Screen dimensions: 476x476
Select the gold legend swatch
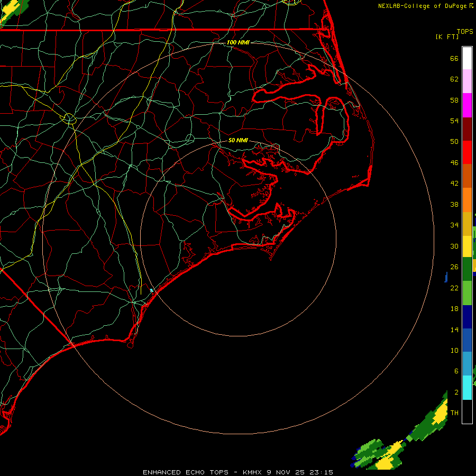tap(467, 224)
